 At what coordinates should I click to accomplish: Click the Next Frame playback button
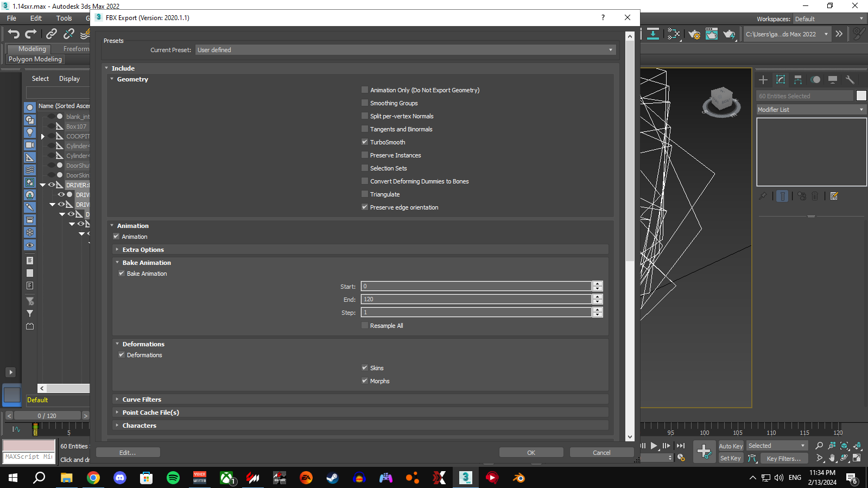(667, 446)
